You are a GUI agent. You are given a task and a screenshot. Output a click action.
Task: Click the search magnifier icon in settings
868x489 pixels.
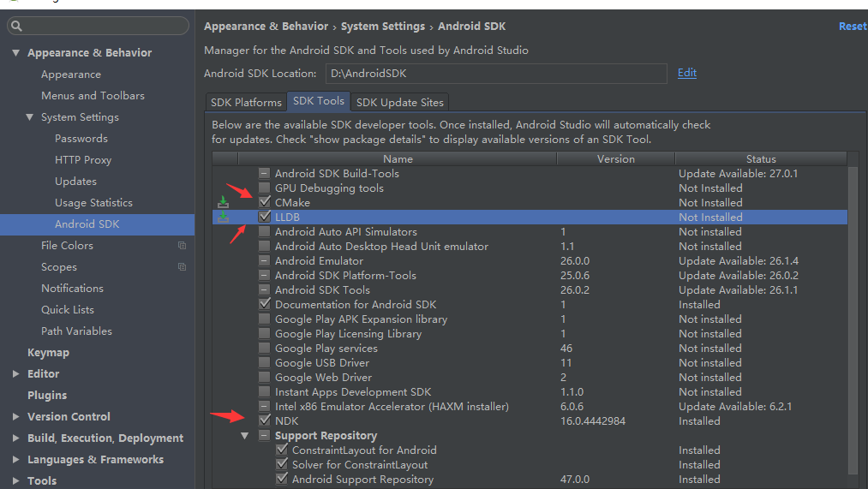[16, 26]
